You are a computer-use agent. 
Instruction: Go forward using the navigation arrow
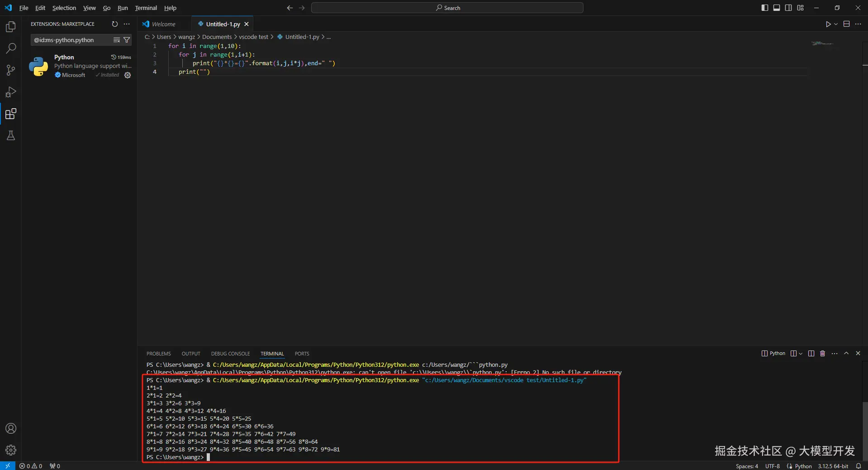click(302, 8)
